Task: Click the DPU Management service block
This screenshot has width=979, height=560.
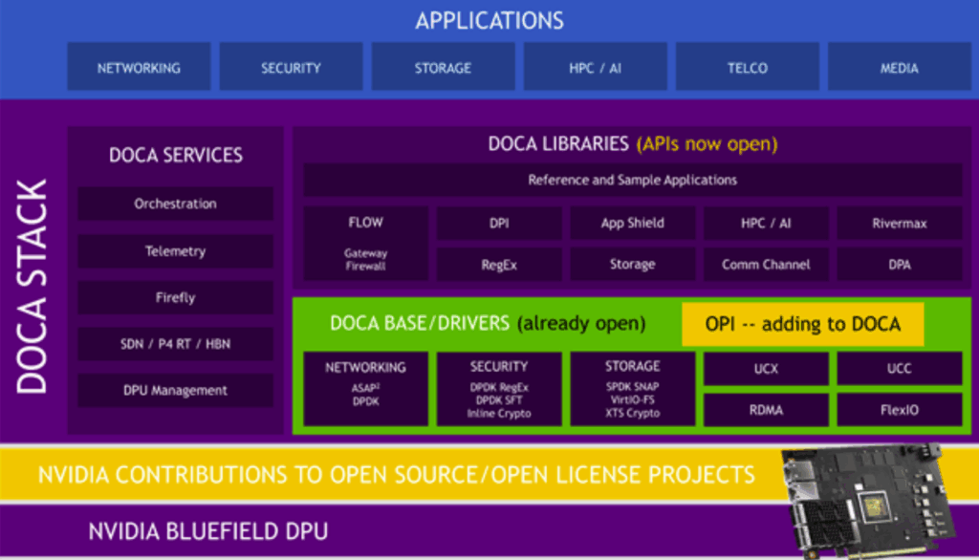Action: tap(175, 390)
